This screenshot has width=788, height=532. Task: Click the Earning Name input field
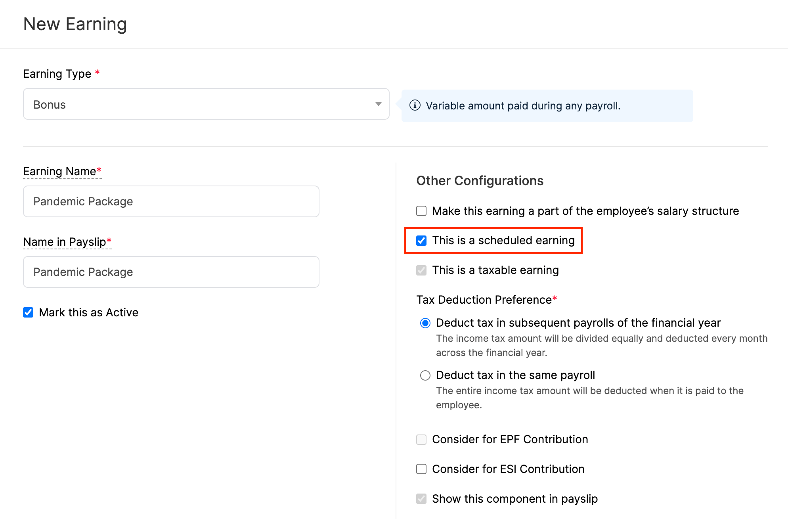pos(171,201)
